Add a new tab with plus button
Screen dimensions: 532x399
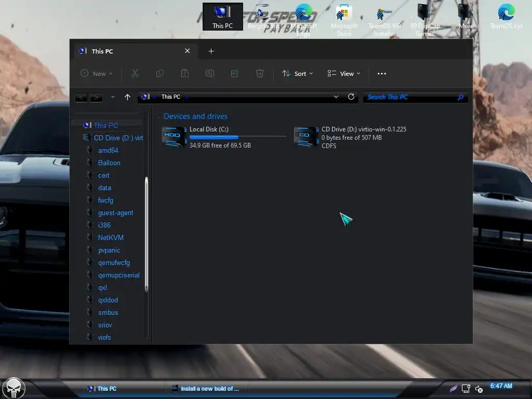211,51
